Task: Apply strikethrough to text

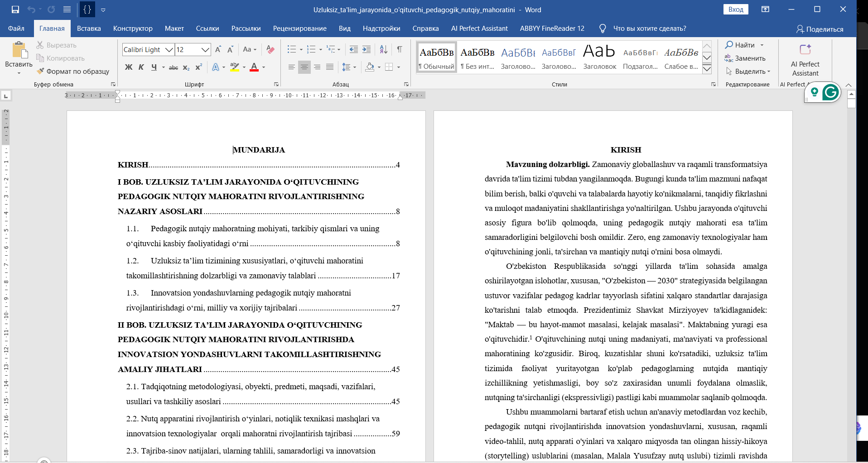Action: pyautogui.click(x=173, y=67)
